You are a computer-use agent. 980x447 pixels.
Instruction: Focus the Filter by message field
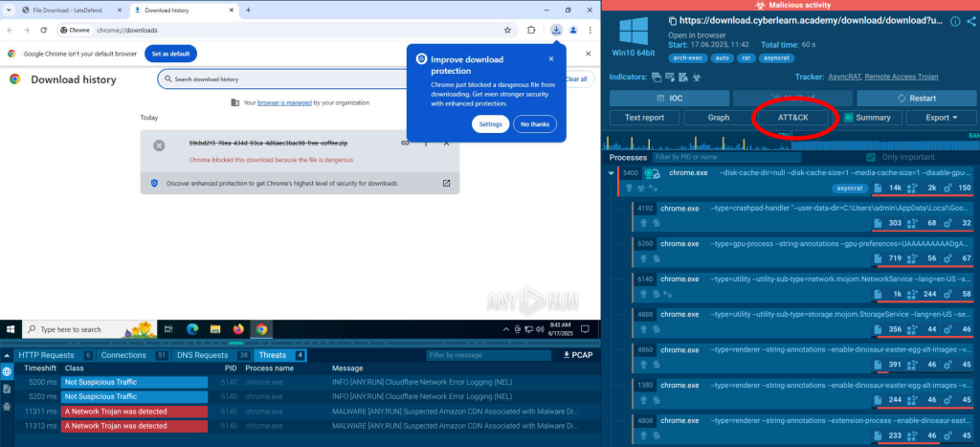coord(487,355)
